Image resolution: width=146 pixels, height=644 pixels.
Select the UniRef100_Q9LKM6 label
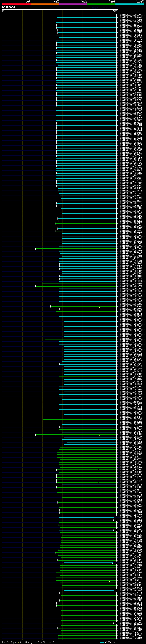coord(131,90)
